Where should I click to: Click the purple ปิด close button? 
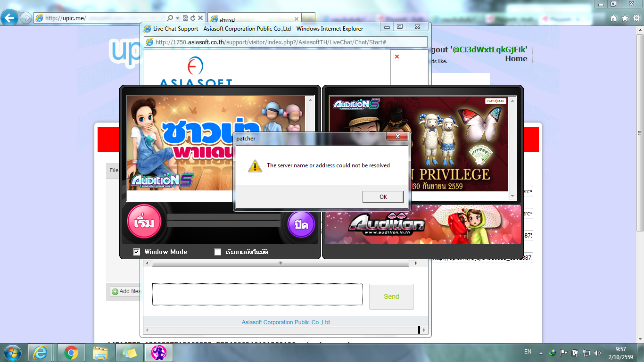301,224
